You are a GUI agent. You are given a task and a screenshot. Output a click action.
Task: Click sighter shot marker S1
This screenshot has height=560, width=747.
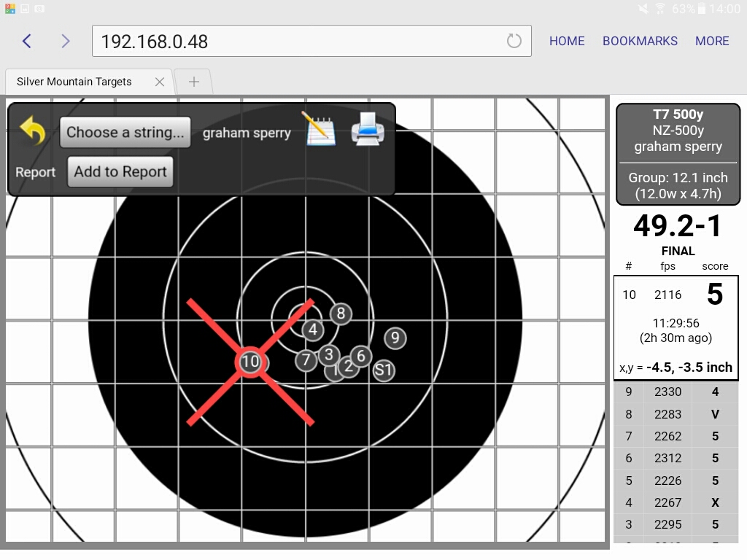384,370
